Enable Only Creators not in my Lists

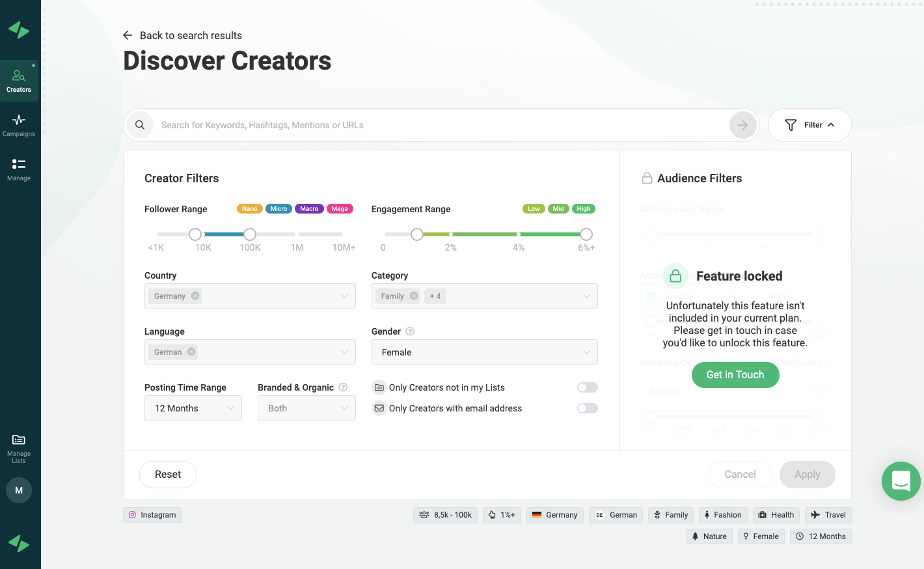587,387
